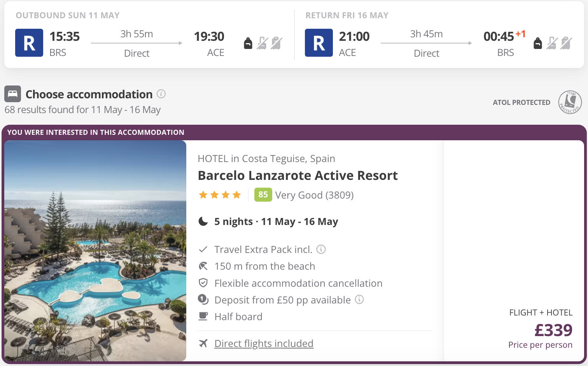This screenshot has width=588, height=366.
Task: Open info tooltip next to Choose accommodation
Action: (x=161, y=94)
